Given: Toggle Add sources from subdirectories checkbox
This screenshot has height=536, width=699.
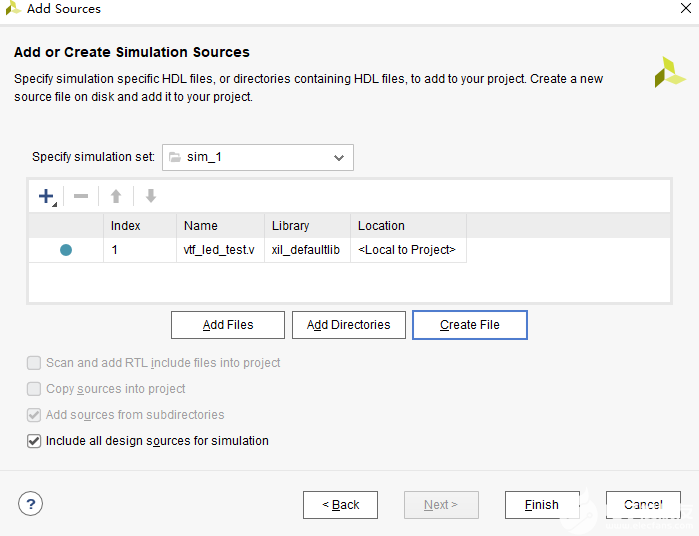Looking at the screenshot, I should [x=35, y=415].
